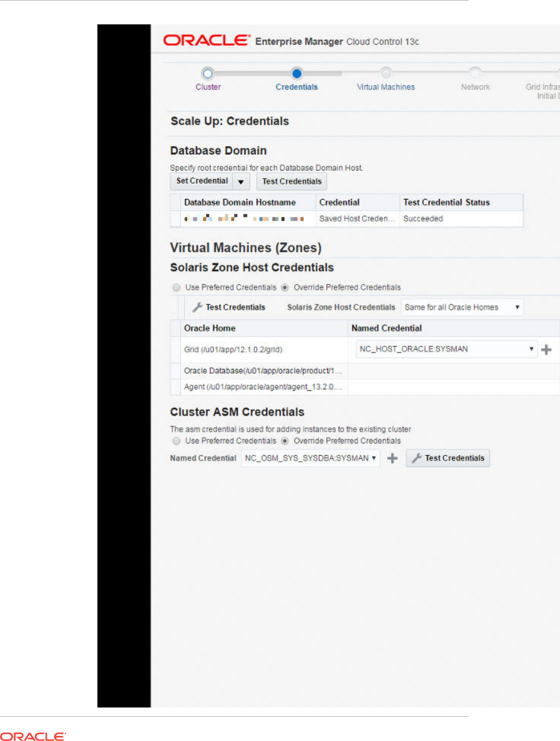
Task: Click the Credentials step circle marker
Action: coord(297,74)
